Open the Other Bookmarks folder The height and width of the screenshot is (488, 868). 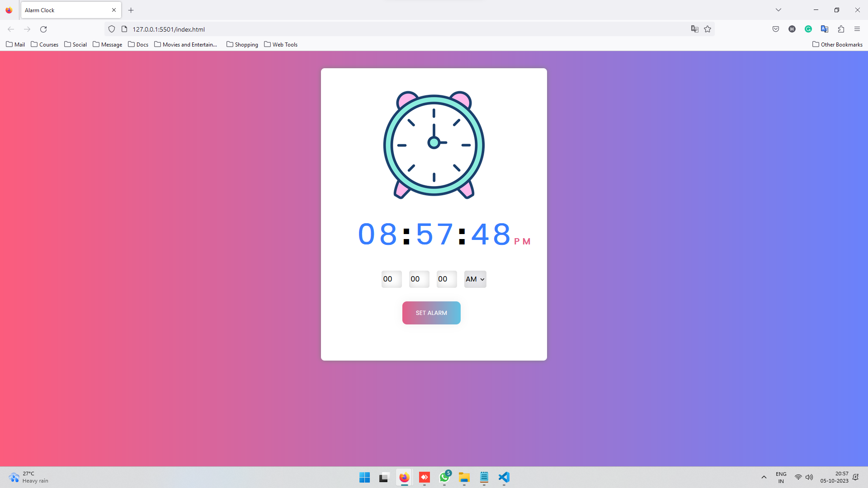837,45
